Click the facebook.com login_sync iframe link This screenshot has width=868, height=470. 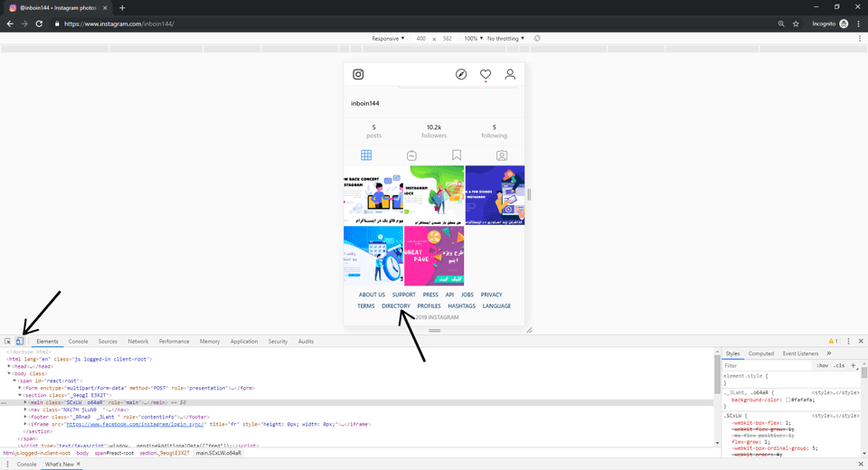pyautogui.click(x=136, y=424)
